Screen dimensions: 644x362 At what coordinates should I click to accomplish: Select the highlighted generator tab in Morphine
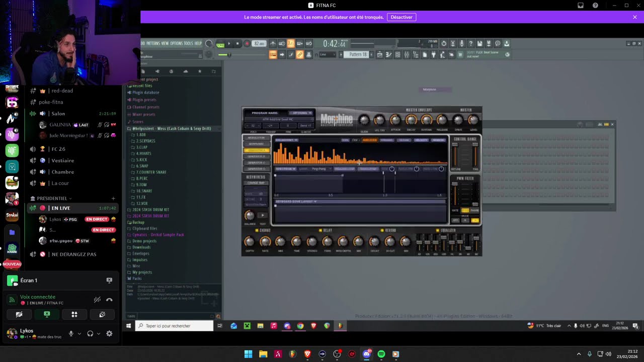coord(257,150)
